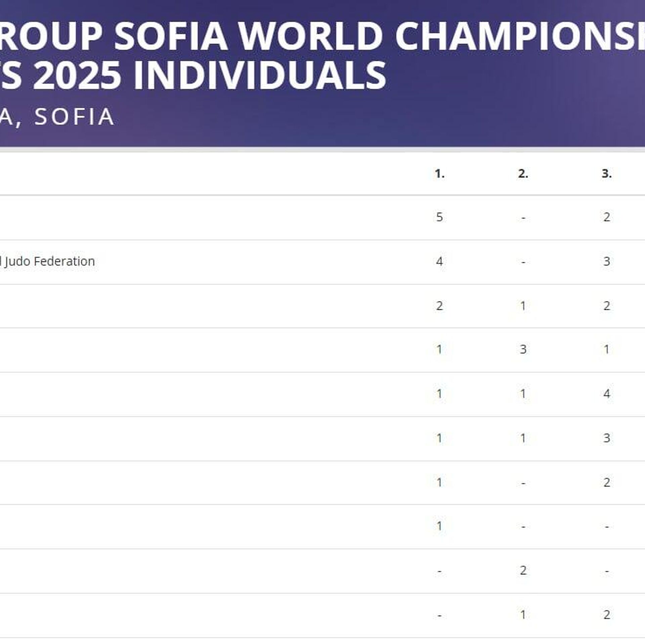Click the "2" in the gold column

(439, 306)
